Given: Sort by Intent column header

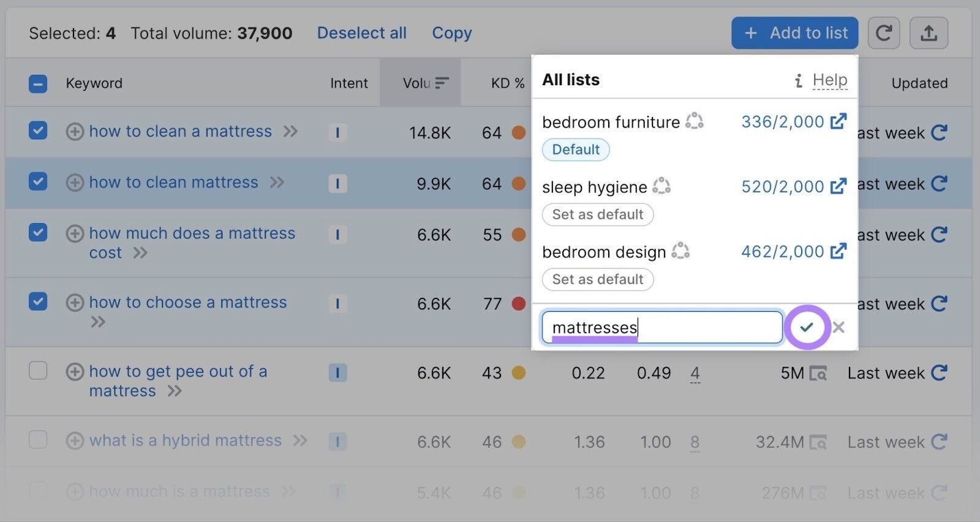Looking at the screenshot, I should tap(349, 83).
